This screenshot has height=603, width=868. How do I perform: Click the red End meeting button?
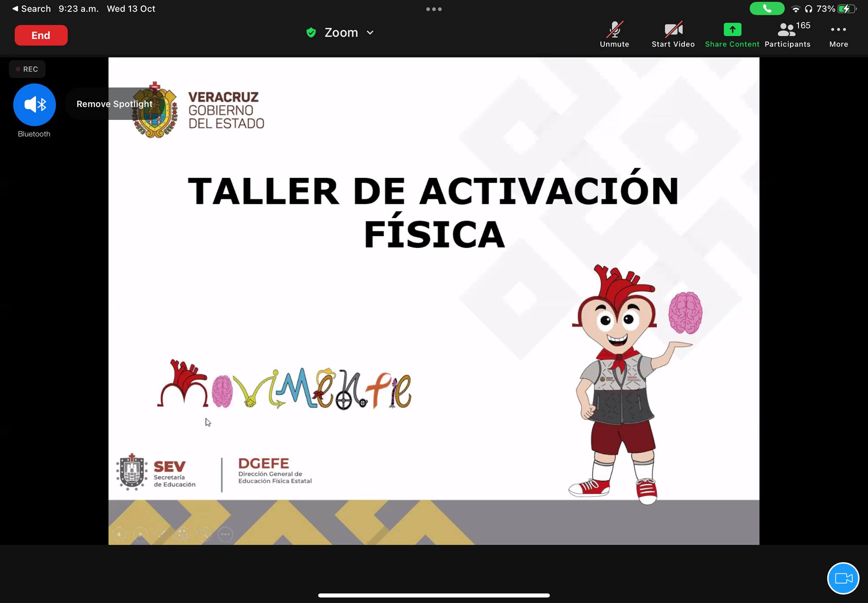[x=41, y=35]
